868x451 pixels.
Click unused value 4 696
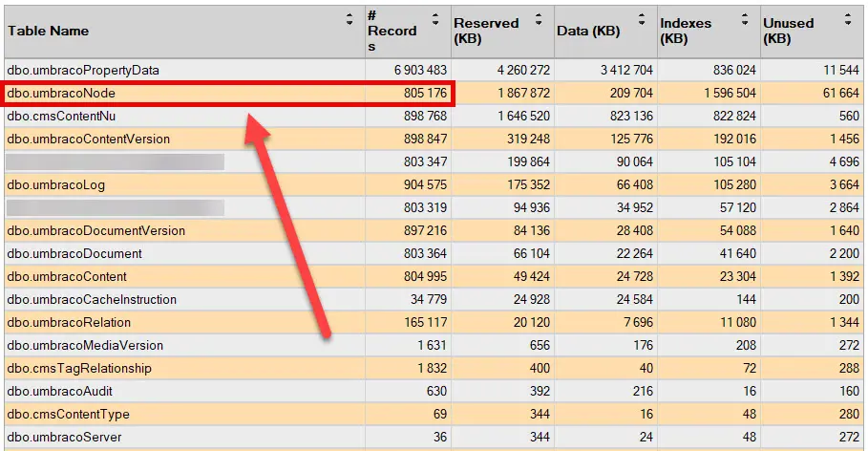(x=844, y=161)
